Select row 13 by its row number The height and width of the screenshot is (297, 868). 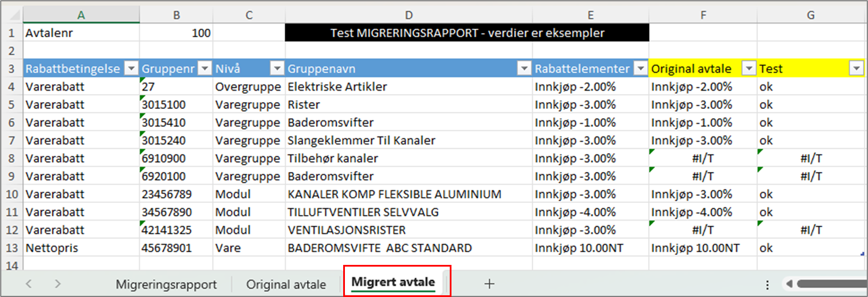pyautogui.click(x=11, y=248)
